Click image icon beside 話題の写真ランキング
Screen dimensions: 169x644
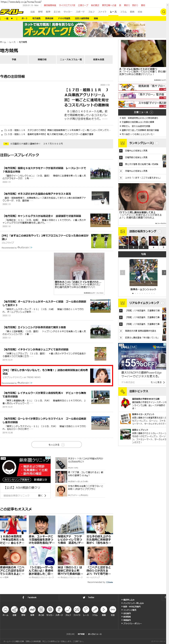[122, 231]
